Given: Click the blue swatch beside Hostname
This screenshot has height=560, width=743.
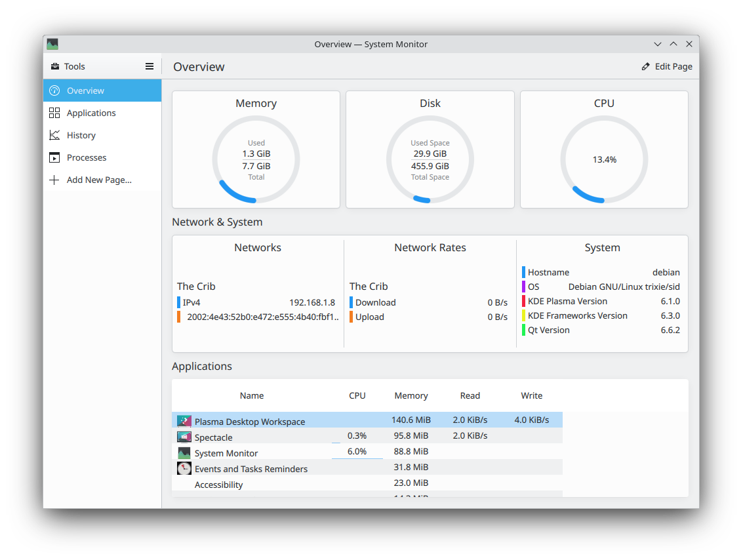Looking at the screenshot, I should [x=523, y=272].
